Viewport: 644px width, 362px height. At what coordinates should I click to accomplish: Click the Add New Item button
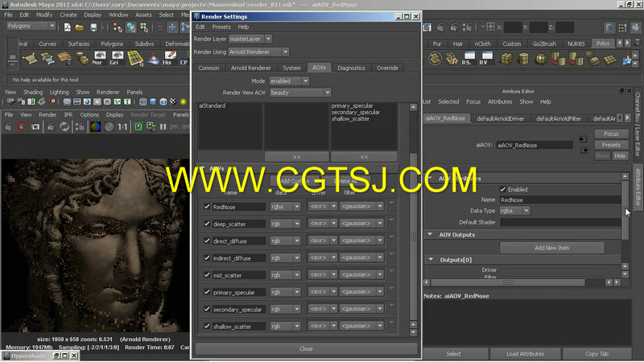(551, 248)
